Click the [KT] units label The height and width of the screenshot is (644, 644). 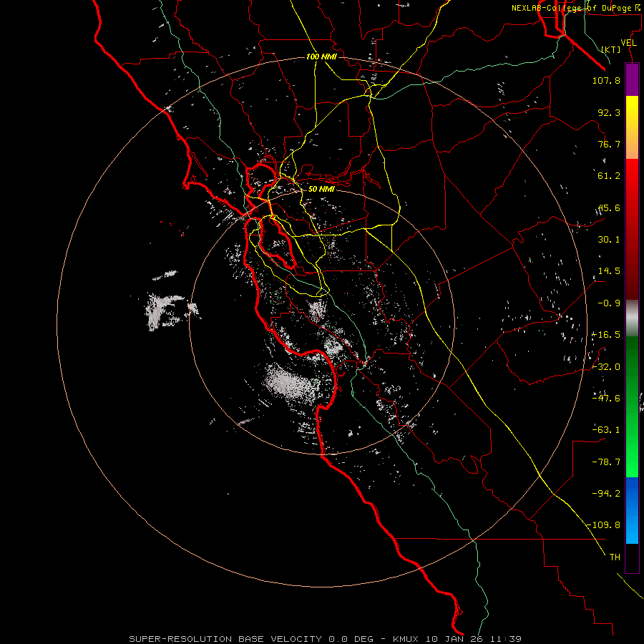click(x=611, y=49)
